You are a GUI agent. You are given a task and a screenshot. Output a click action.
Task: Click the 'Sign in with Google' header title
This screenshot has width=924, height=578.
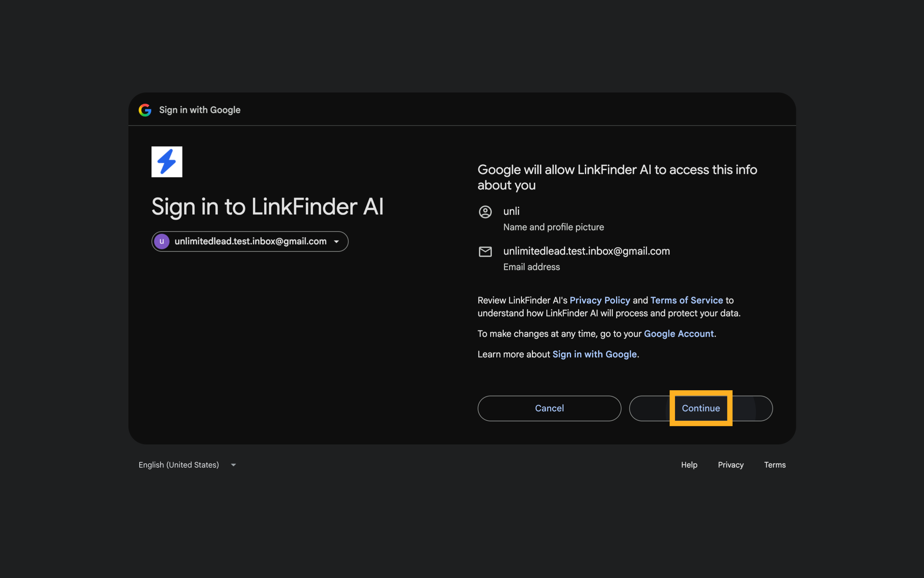(200, 110)
